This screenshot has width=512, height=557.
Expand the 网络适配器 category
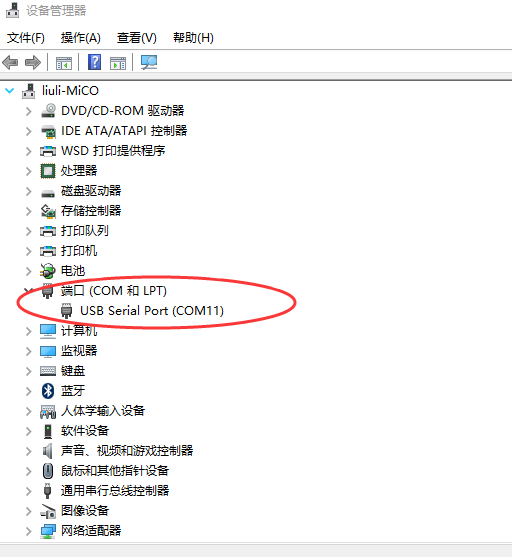(x=29, y=531)
